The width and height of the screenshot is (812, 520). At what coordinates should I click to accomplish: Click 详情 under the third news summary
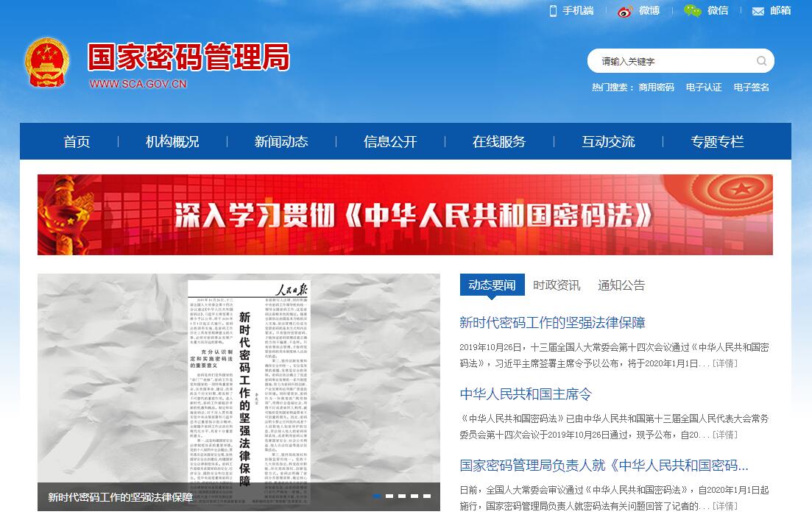725,506
